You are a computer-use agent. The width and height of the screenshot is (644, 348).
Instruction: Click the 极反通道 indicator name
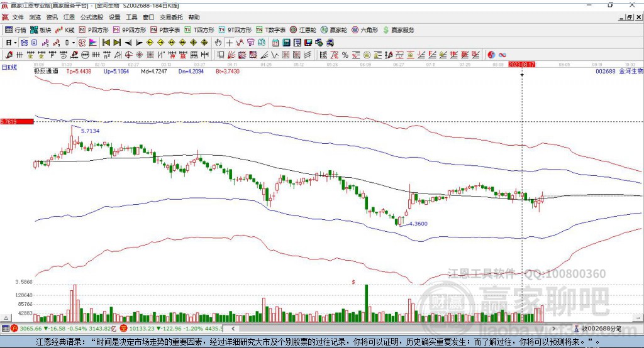46,71
